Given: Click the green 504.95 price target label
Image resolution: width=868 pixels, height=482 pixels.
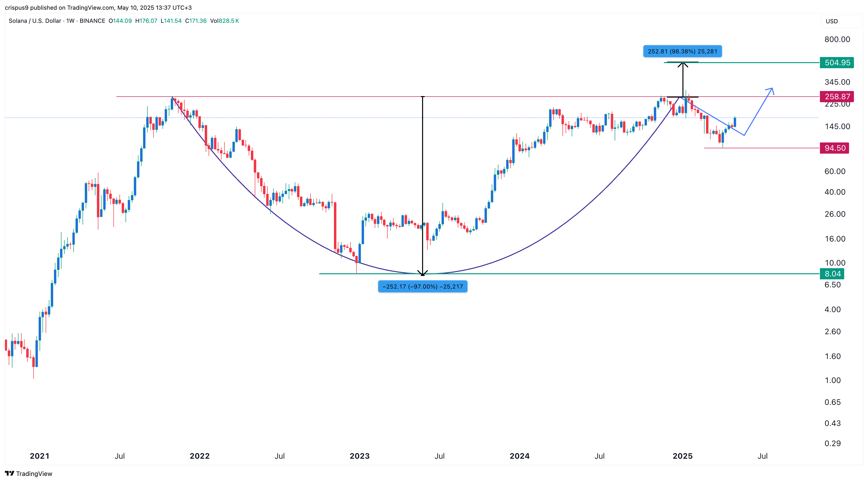Looking at the screenshot, I should pos(837,63).
